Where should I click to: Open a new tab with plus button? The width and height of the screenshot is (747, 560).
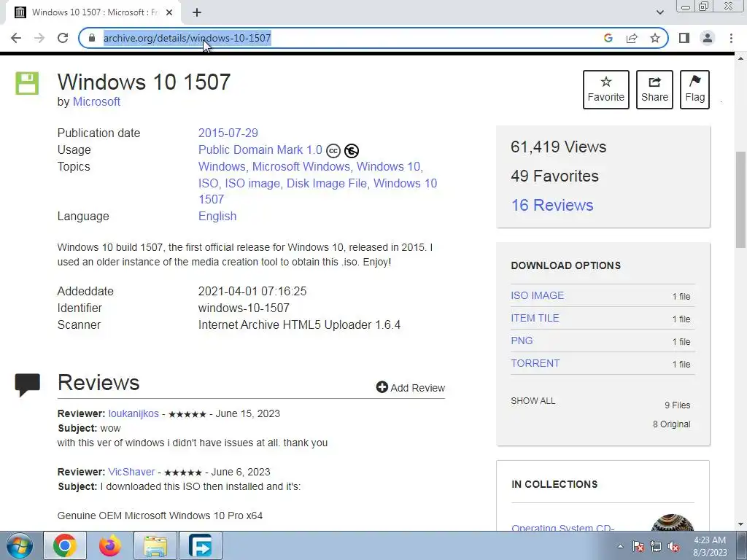point(197,12)
